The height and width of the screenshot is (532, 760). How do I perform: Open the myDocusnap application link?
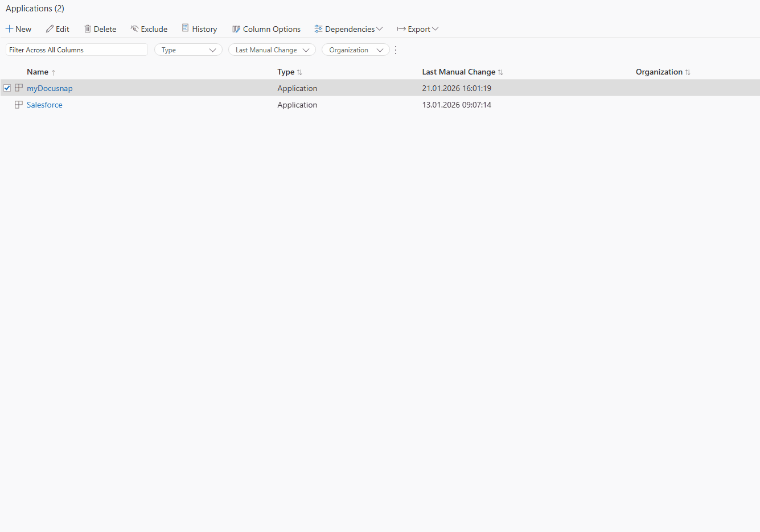click(x=50, y=88)
